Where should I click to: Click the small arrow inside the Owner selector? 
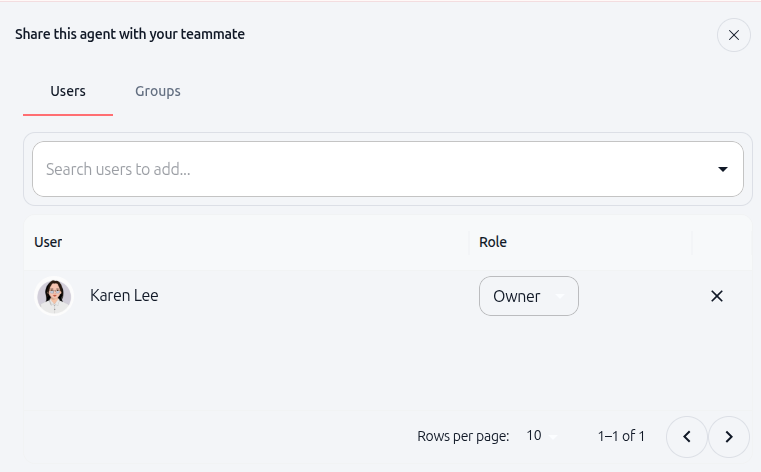click(560, 296)
